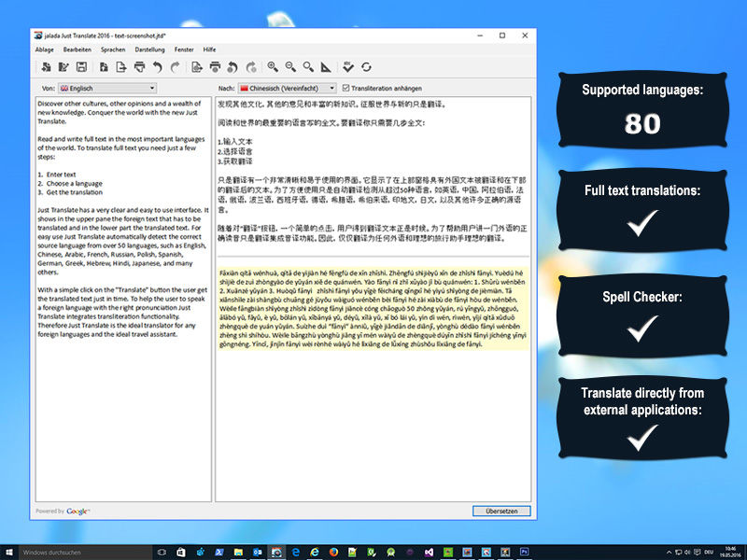Open the Windows Start menu
The image size is (747, 560).
(x=9, y=553)
